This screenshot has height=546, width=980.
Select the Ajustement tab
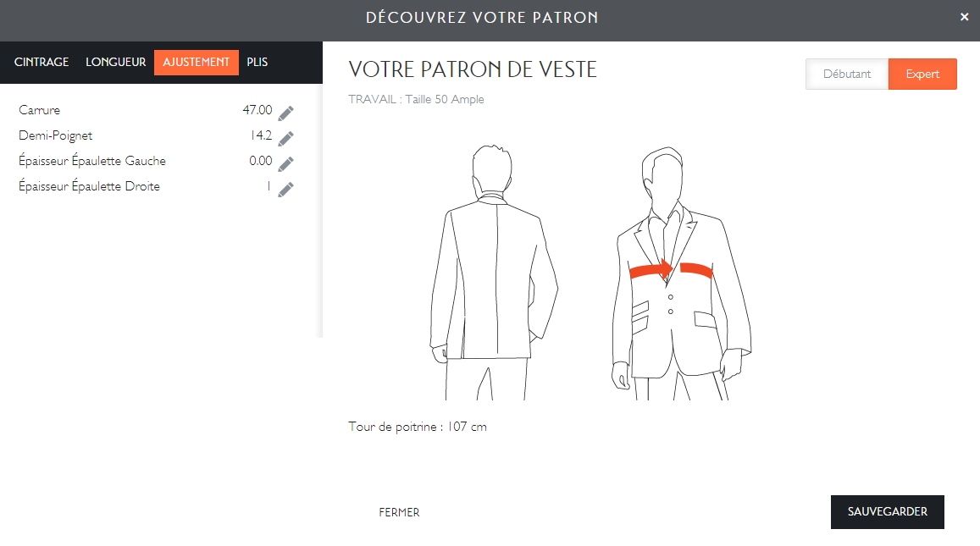[x=197, y=63]
